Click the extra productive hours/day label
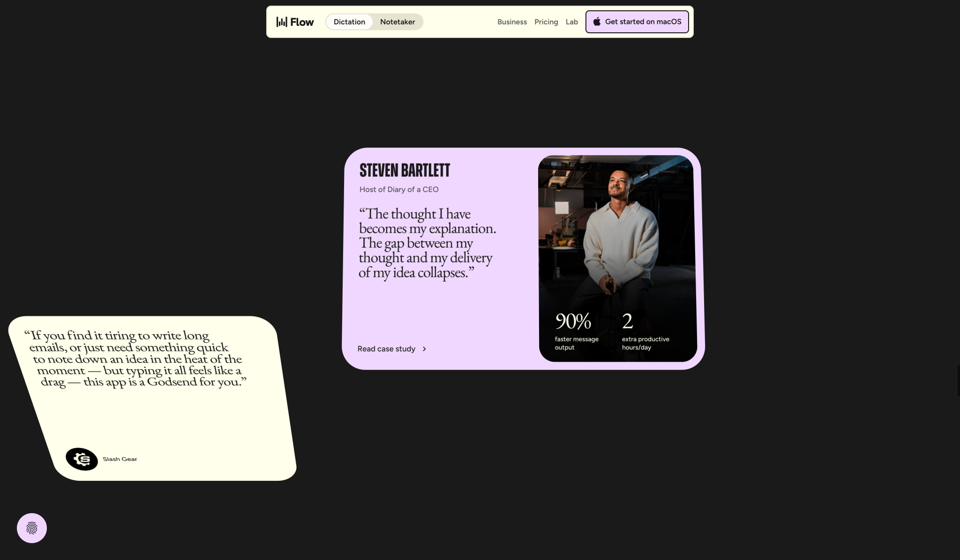The image size is (960, 560). tap(645, 343)
